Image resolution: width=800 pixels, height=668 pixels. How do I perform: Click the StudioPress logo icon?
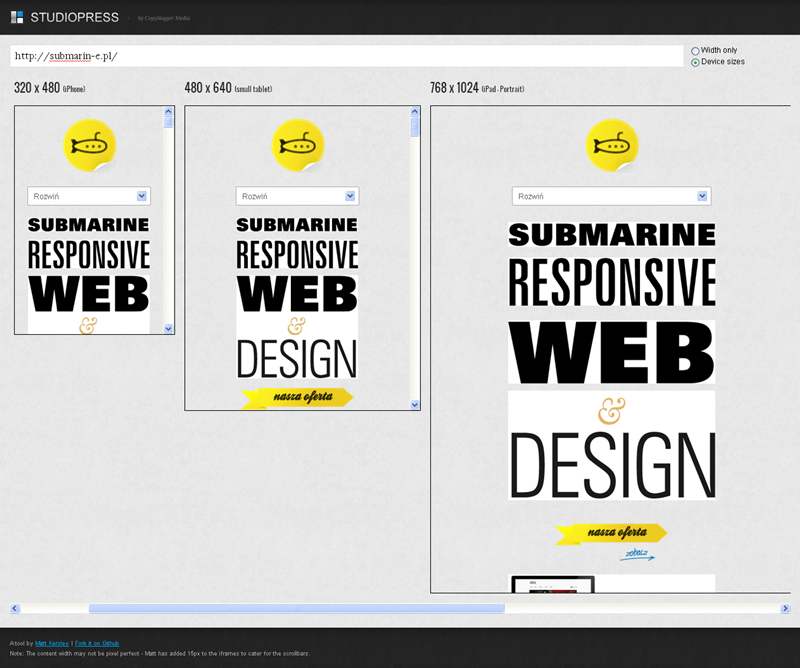pos(17,17)
